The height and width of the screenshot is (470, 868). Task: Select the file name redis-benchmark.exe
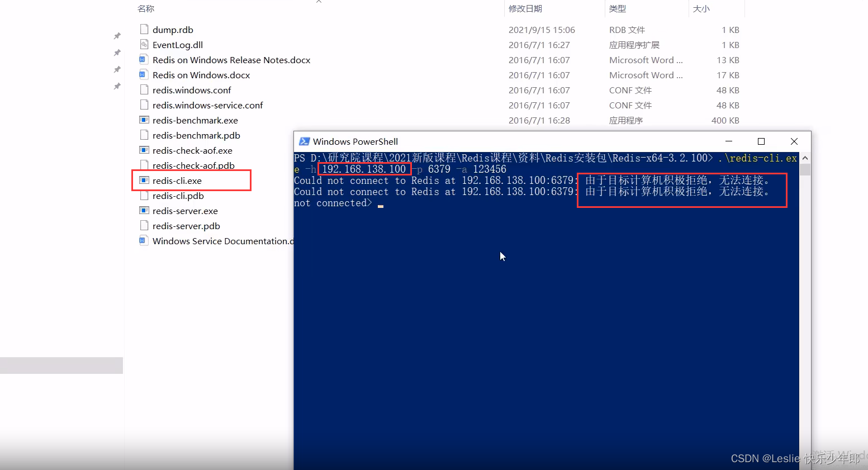195,120
